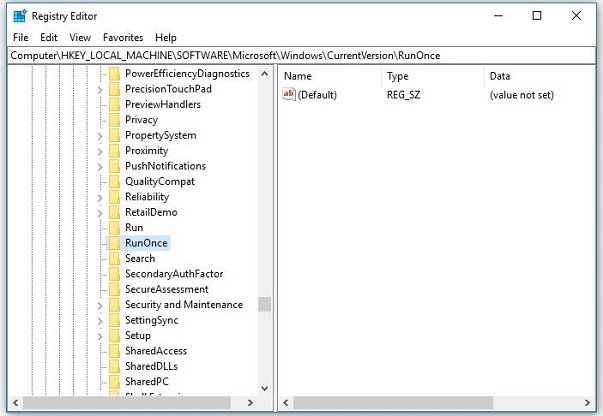
Task: Click the PushNotifications folder icon
Action: (114, 166)
